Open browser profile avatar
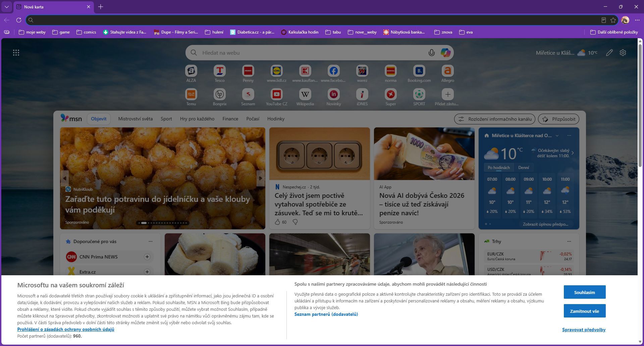This screenshot has width=644, height=346. tap(625, 20)
